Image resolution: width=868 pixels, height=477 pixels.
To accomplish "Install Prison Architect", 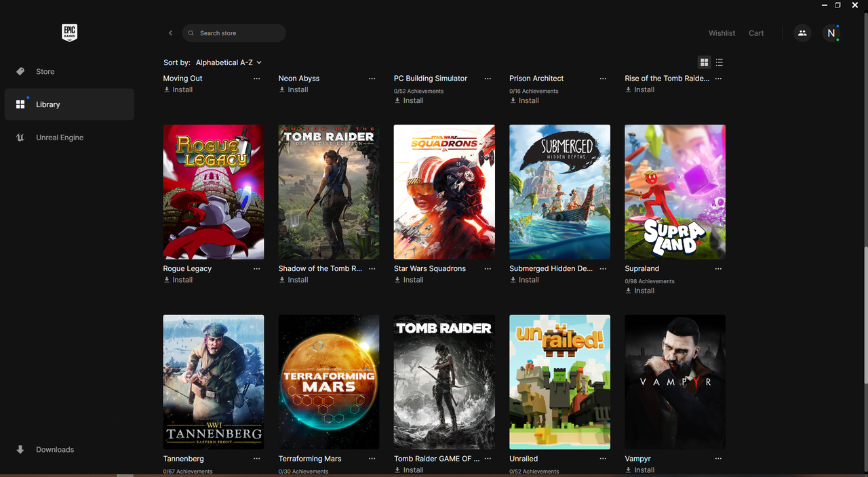I will click(x=524, y=100).
